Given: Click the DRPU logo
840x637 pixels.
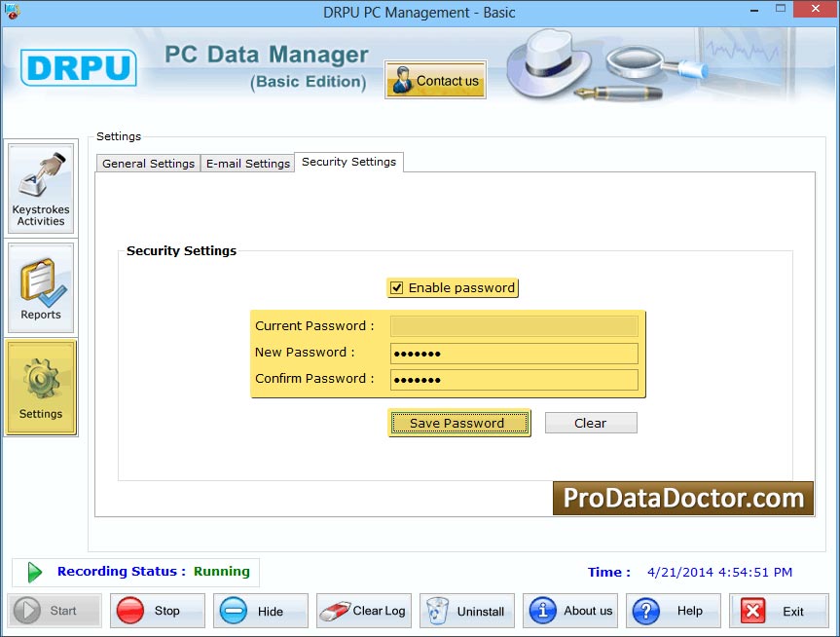Looking at the screenshot, I should 79,67.
